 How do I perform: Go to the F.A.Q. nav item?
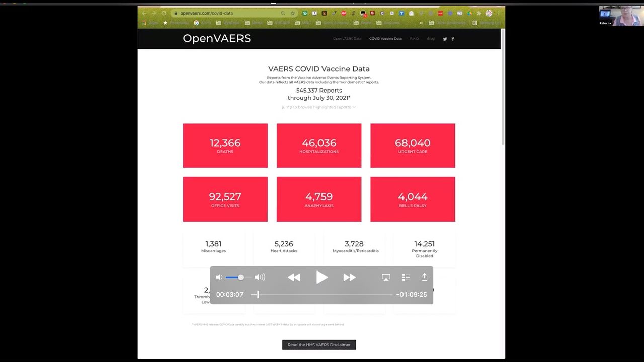[414, 39]
